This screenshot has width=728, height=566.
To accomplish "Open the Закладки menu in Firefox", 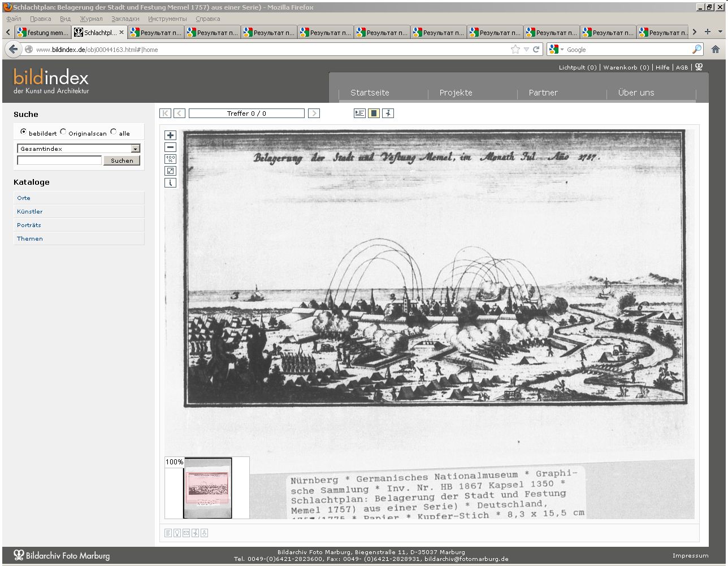I will [x=125, y=19].
